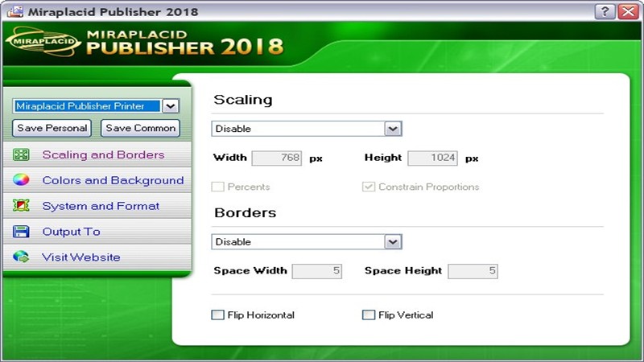The image size is (644, 362).
Task: Toggle the Percents checkbox
Action: pyautogui.click(x=217, y=187)
